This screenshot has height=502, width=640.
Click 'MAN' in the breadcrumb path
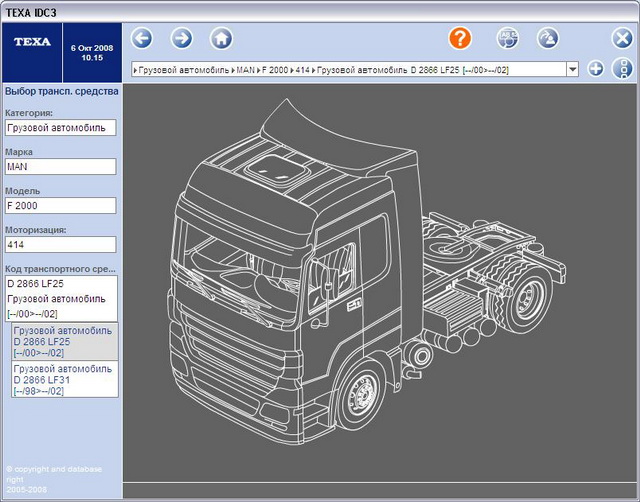pos(245,70)
